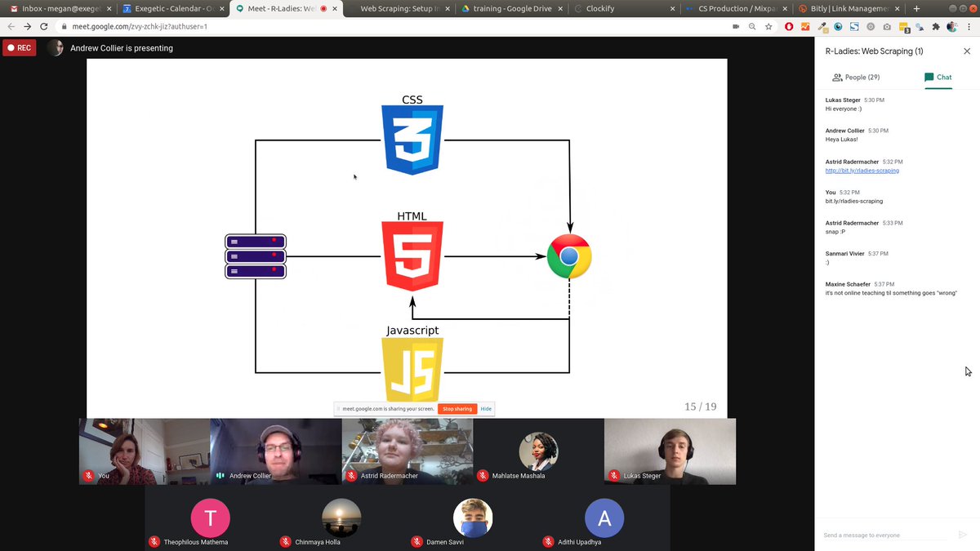Image resolution: width=980 pixels, height=551 pixels.
Task: Open Chrome's three-dot menu
Action: coord(969,26)
